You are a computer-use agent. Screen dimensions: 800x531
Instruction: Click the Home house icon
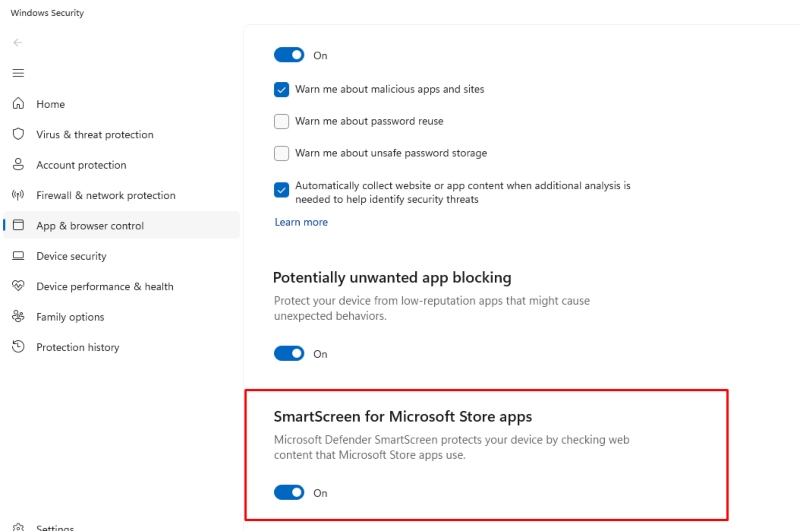point(18,104)
